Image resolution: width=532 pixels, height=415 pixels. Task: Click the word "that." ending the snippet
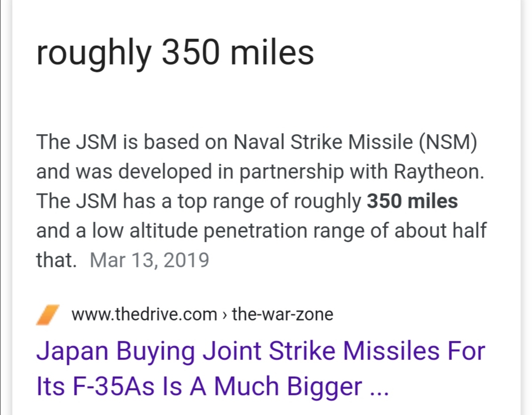point(56,260)
